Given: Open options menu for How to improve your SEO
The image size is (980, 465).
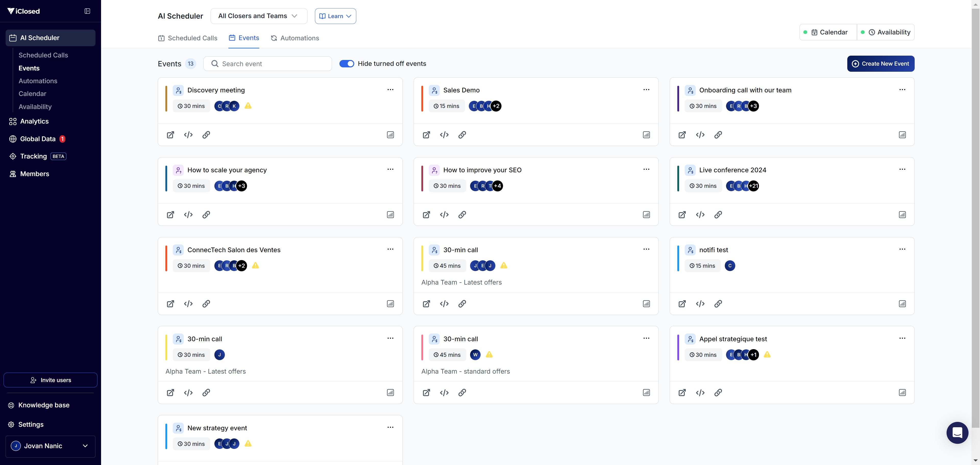Looking at the screenshot, I should pos(646,169).
